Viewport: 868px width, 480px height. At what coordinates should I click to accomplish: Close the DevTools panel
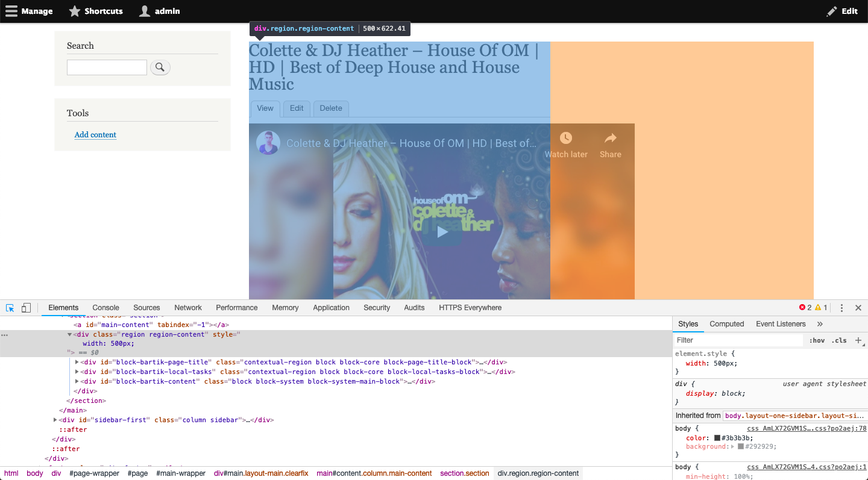click(858, 308)
